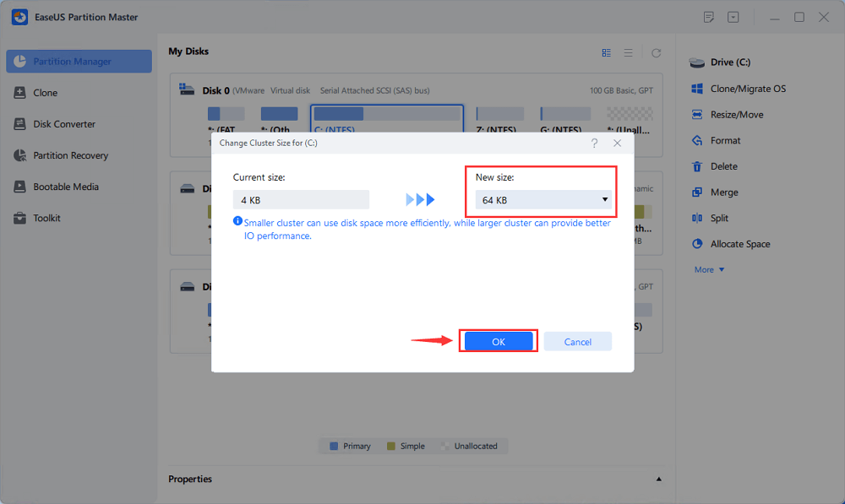Switch My Disks to list view
The width and height of the screenshot is (845, 504).
click(629, 53)
